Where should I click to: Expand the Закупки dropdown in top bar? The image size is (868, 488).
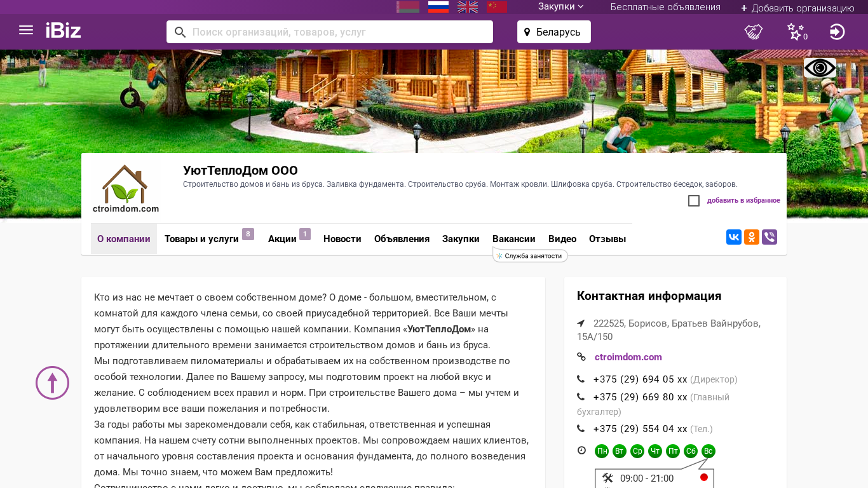[x=561, y=7]
